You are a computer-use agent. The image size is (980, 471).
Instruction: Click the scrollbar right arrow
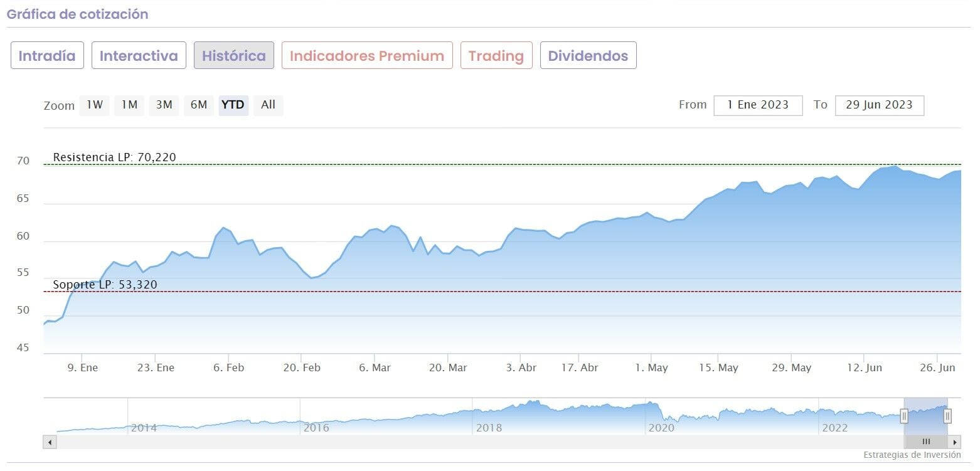955,442
